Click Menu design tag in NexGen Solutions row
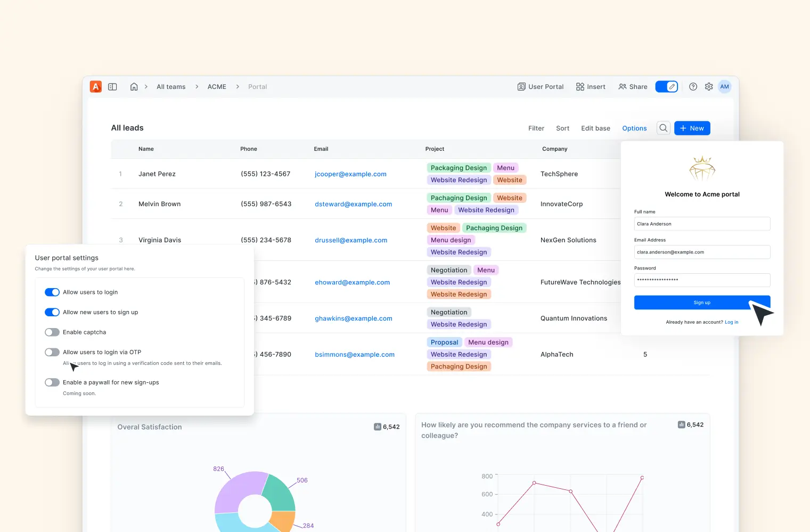This screenshot has width=810, height=532. (451, 240)
